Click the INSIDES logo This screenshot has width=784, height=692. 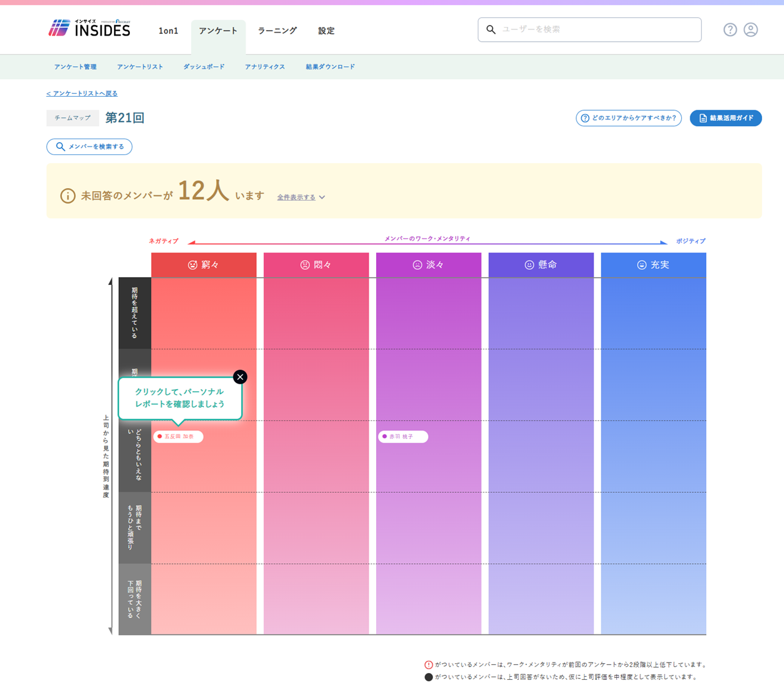89,28
